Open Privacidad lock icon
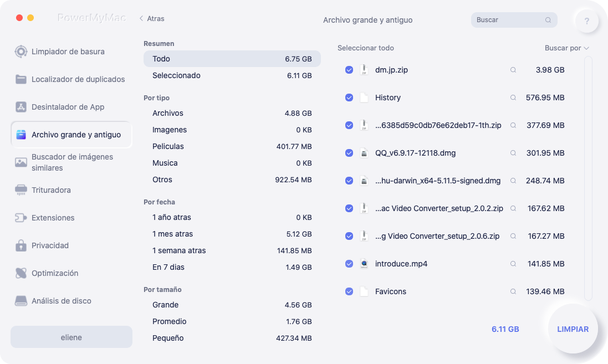The width and height of the screenshot is (608, 364). pos(21,245)
